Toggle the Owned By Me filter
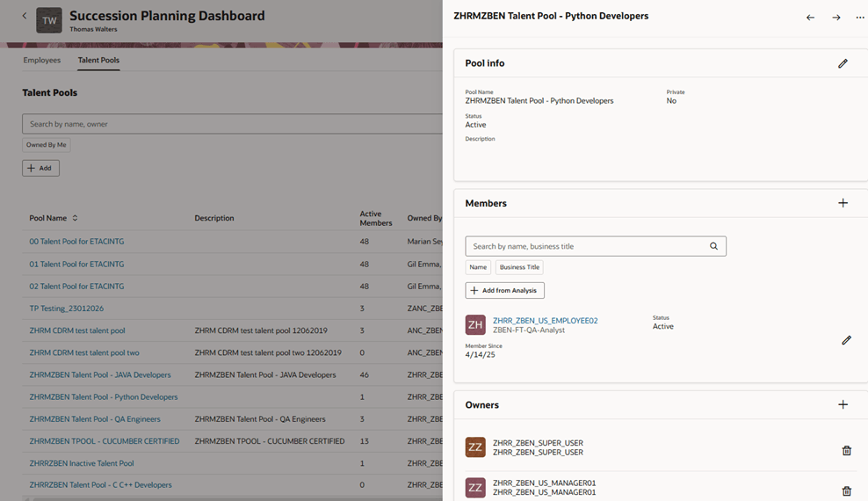 click(46, 145)
